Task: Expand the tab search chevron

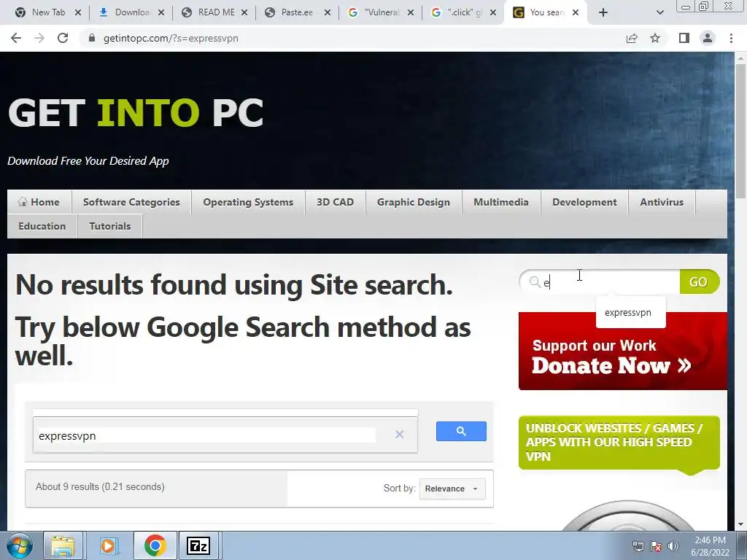Action: point(659,12)
